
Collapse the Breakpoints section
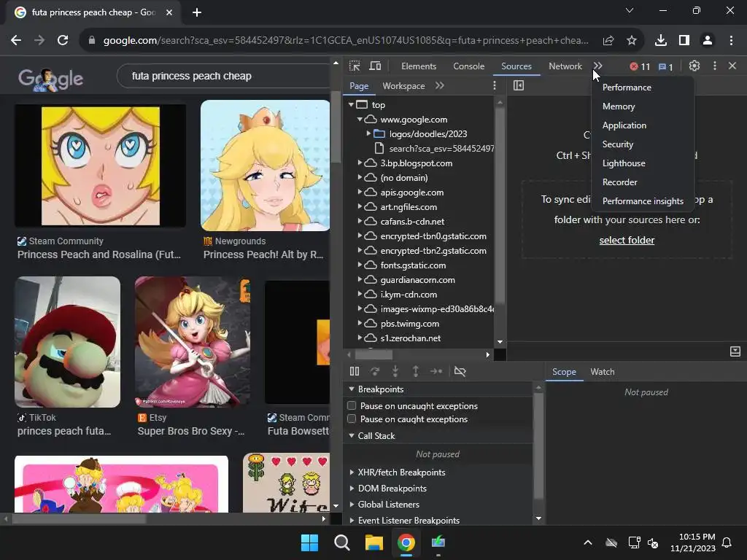(x=352, y=389)
